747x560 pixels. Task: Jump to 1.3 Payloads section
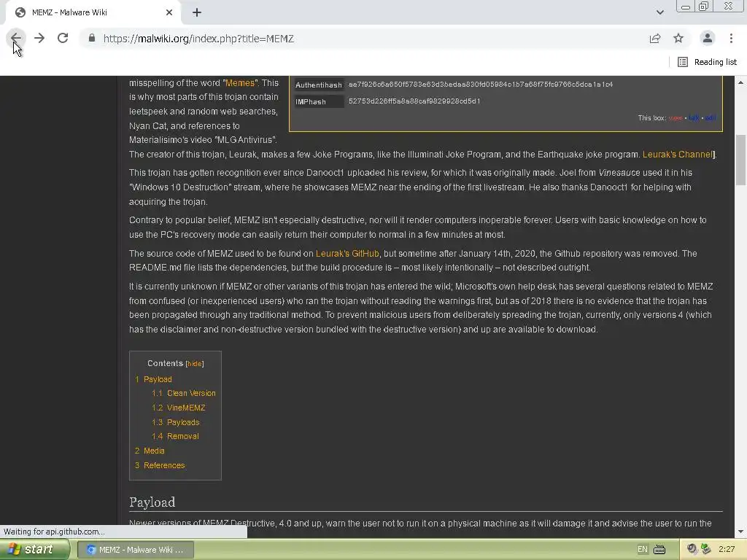click(x=176, y=422)
